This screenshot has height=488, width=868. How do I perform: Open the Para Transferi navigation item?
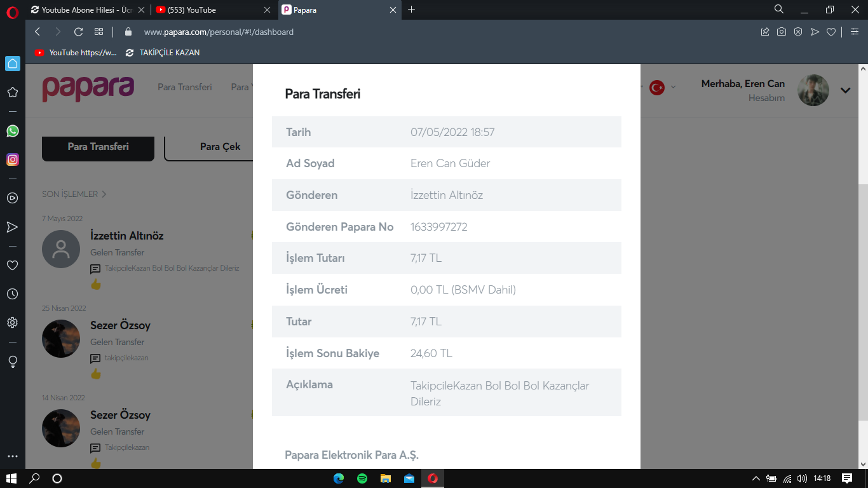185,87
